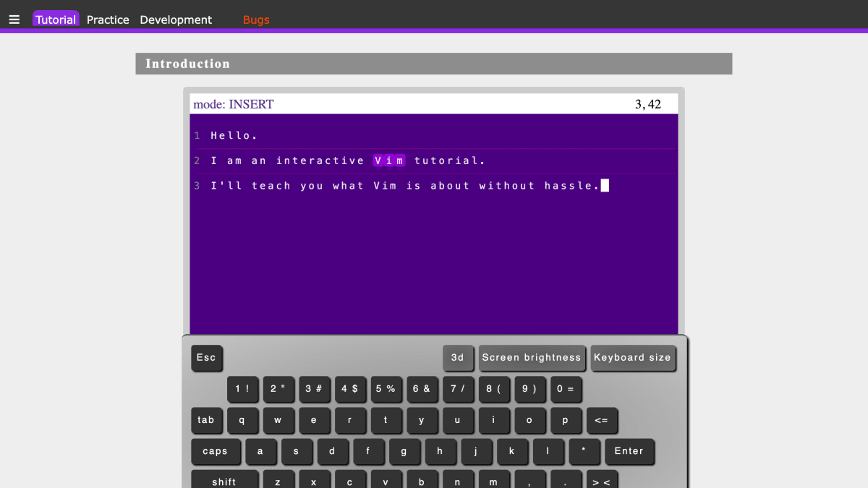Tap the j key
Viewport: 868px width, 488px height.
(x=476, y=451)
